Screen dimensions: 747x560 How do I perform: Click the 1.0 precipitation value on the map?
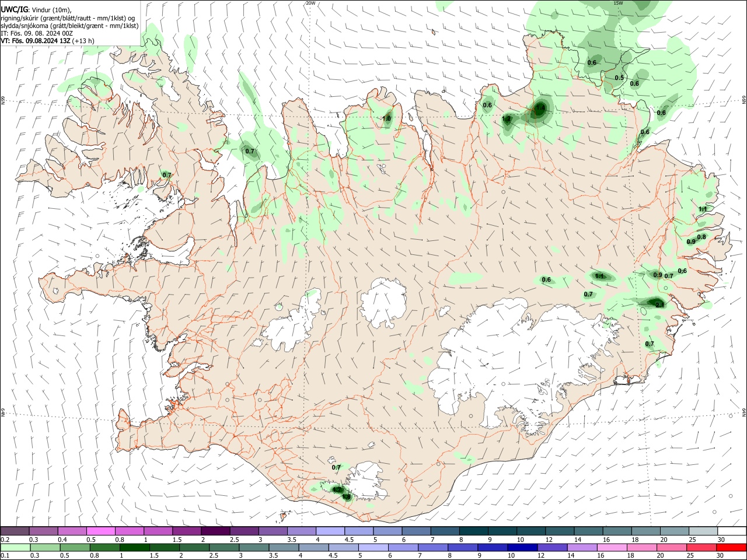point(386,119)
